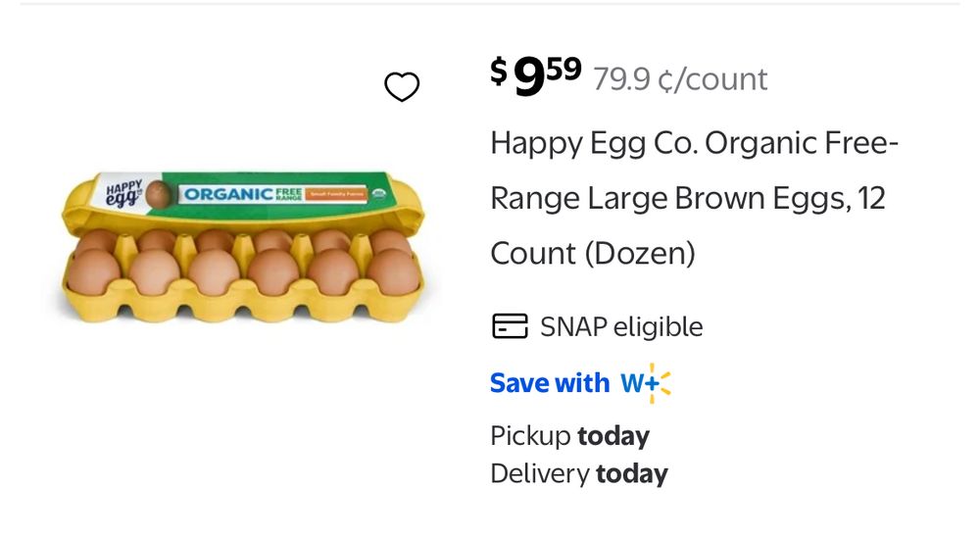Click the orange Small Family Farms label
This screenshot has height=538, width=980.
[x=335, y=194]
